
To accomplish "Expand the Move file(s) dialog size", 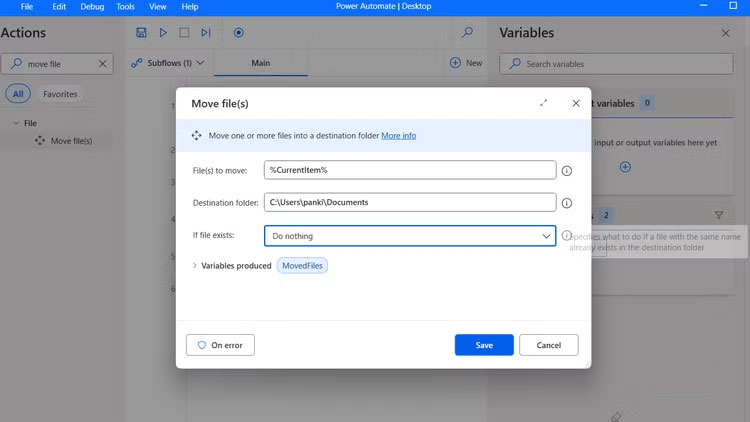I will (x=544, y=103).
